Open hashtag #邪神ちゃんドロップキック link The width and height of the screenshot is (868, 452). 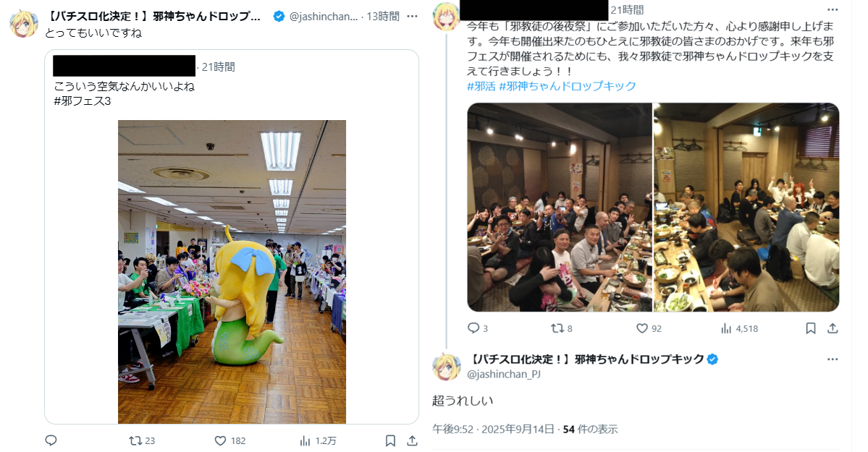pyautogui.click(x=568, y=86)
